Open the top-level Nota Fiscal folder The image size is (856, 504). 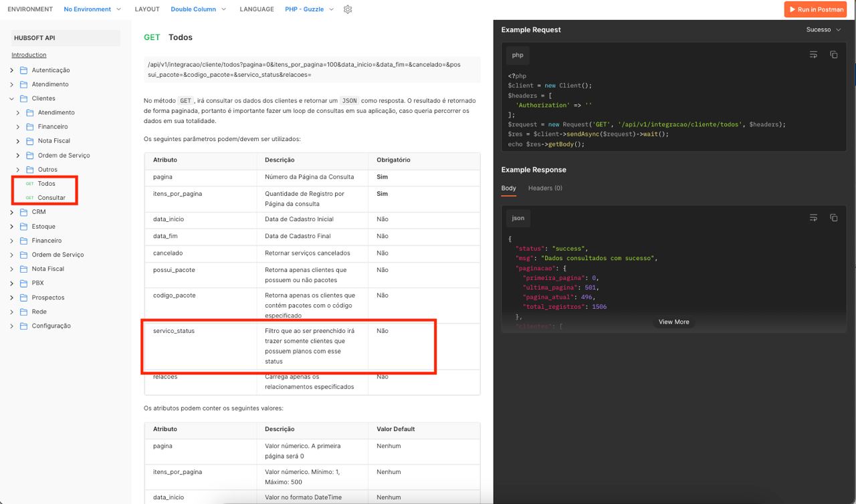pyautogui.click(x=48, y=269)
